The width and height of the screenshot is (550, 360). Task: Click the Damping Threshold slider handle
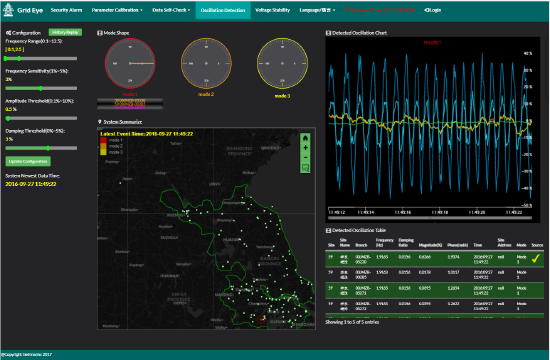(x=48, y=148)
